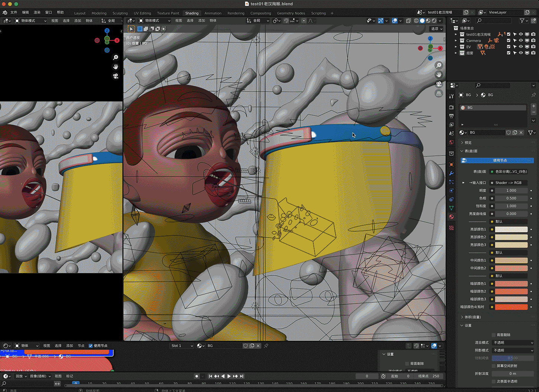The width and height of the screenshot is (539, 392).
Task: Enable 背面剔除 checkbox in properties 设置
Action: [494, 335]
